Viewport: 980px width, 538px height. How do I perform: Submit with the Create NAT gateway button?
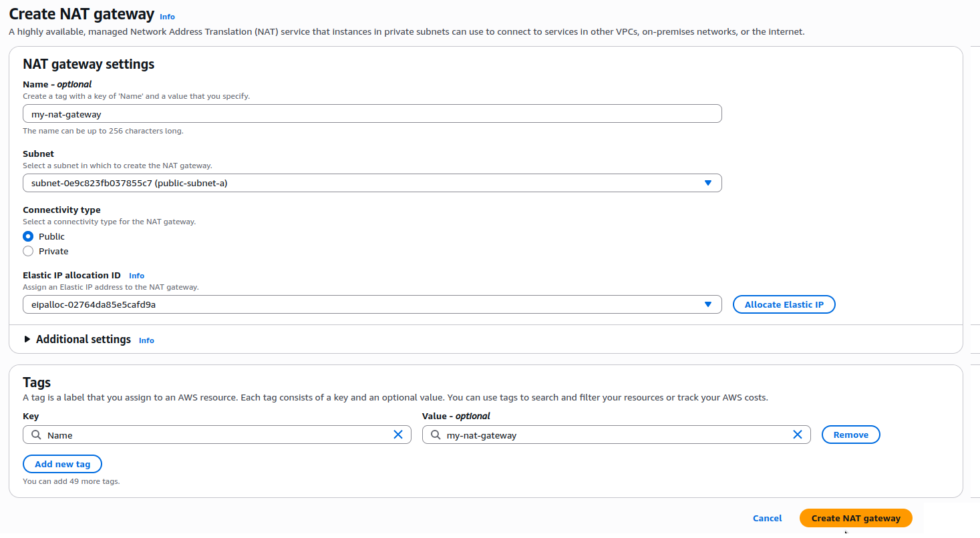[x=856, y=518]
